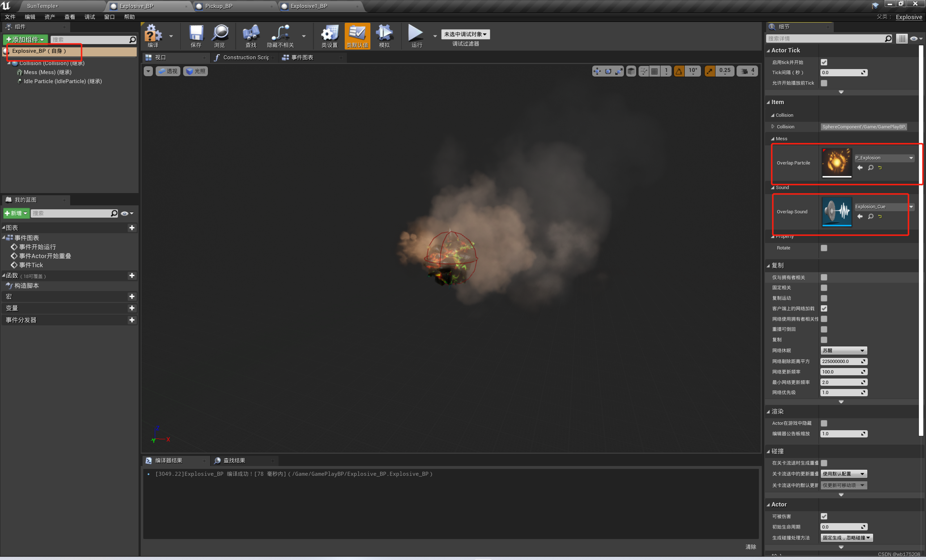Open parent class Explosive link
The width and height of the screenshot is (926, 560).
[x=909, y=17]
